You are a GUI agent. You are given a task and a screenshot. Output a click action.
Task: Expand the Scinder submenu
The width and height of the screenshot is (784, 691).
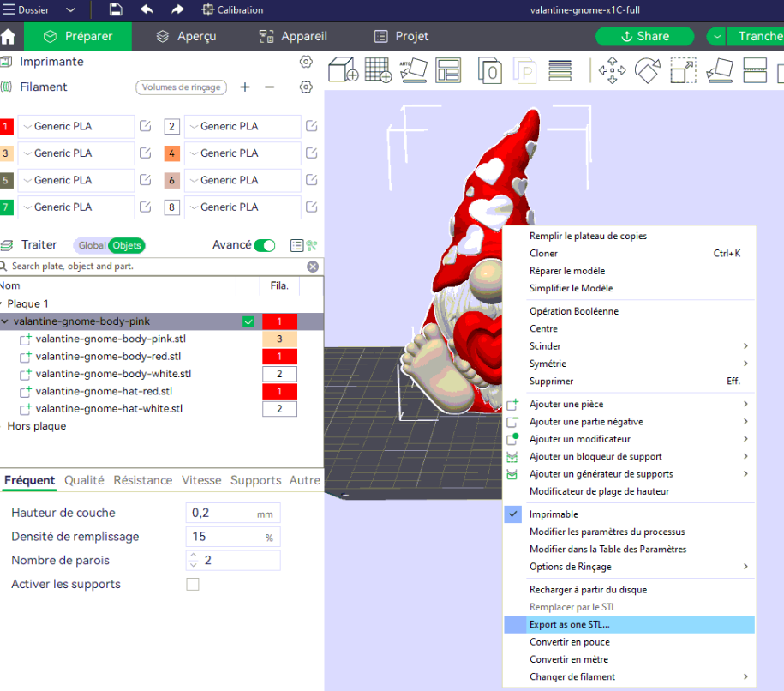(745, 345)
